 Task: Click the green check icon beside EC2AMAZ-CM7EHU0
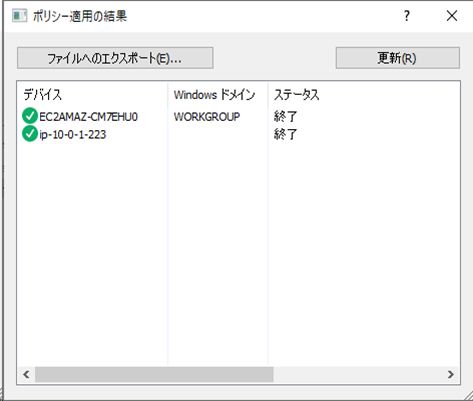click(30, 116)
